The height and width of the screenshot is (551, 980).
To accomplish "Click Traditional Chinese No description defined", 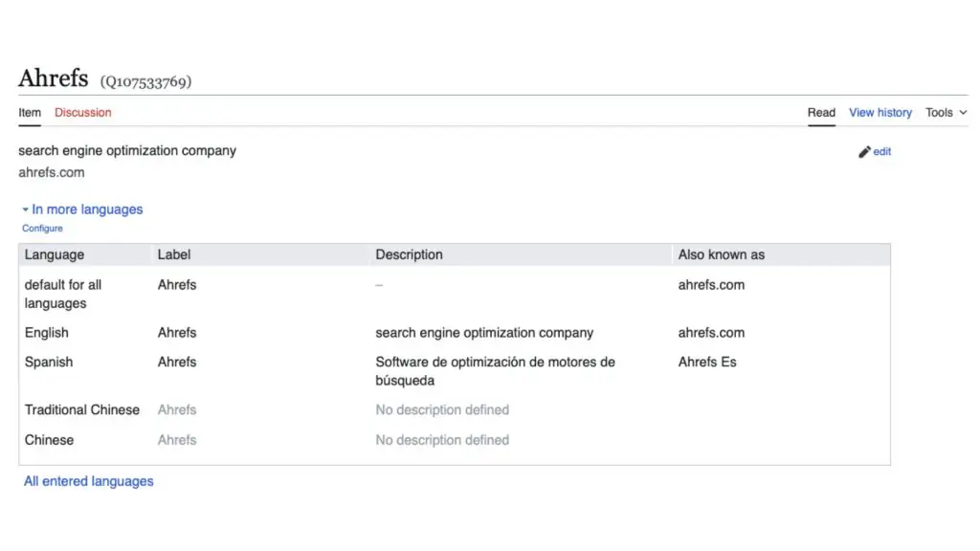I will tap(442, 409).
